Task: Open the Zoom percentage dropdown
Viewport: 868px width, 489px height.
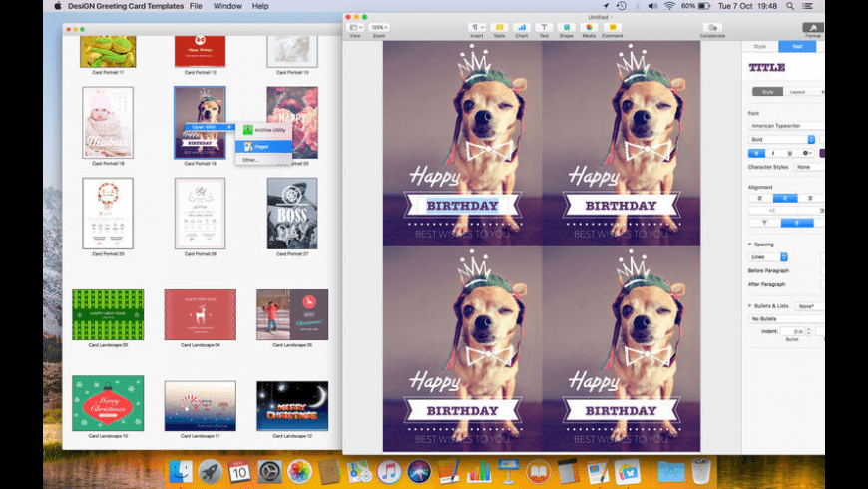Action: point(380,27)
